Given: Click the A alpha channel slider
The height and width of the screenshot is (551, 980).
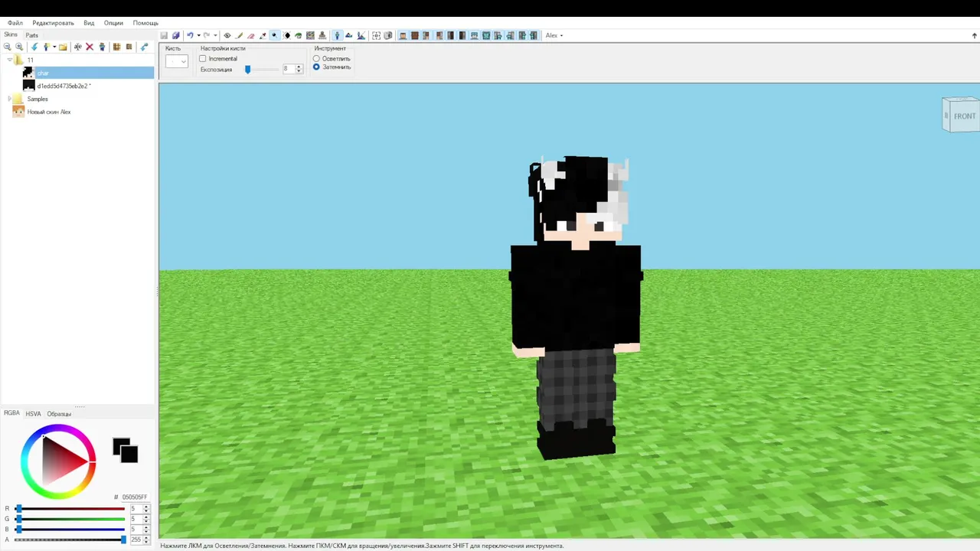Looking at the screenshot, I should tap(70, 540).
